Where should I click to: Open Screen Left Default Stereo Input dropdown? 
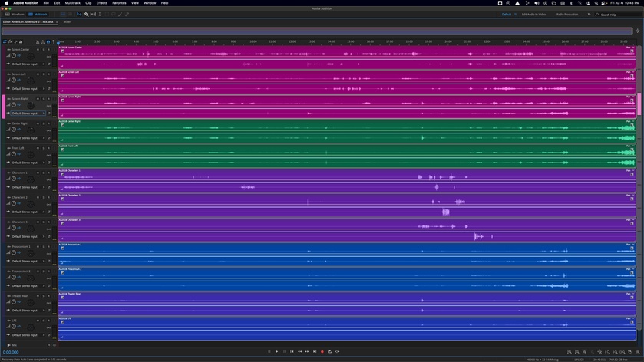pos(28,89)
